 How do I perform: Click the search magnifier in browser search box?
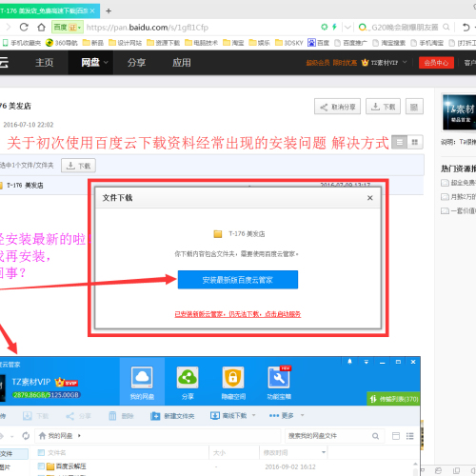[x=446, y=28]
